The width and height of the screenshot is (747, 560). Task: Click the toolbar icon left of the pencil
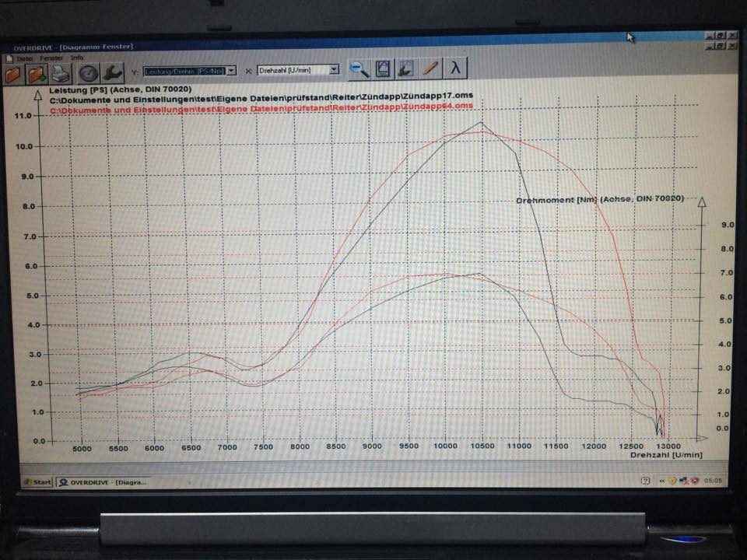tap(405, 69)
